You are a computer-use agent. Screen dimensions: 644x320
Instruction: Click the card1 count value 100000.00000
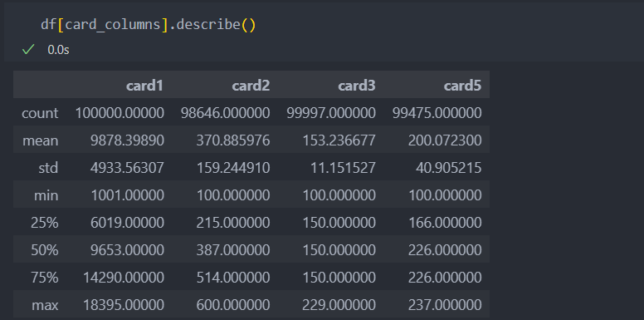[120, 113]
